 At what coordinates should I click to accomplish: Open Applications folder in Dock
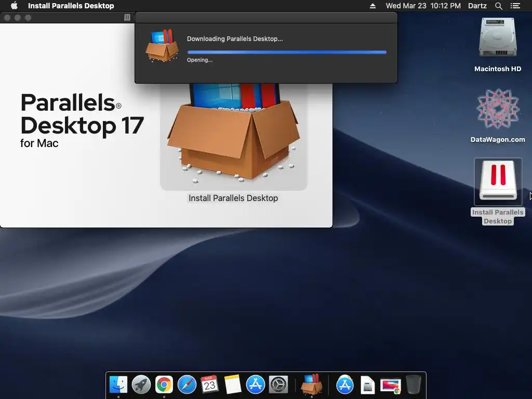[x=345, y=385]
